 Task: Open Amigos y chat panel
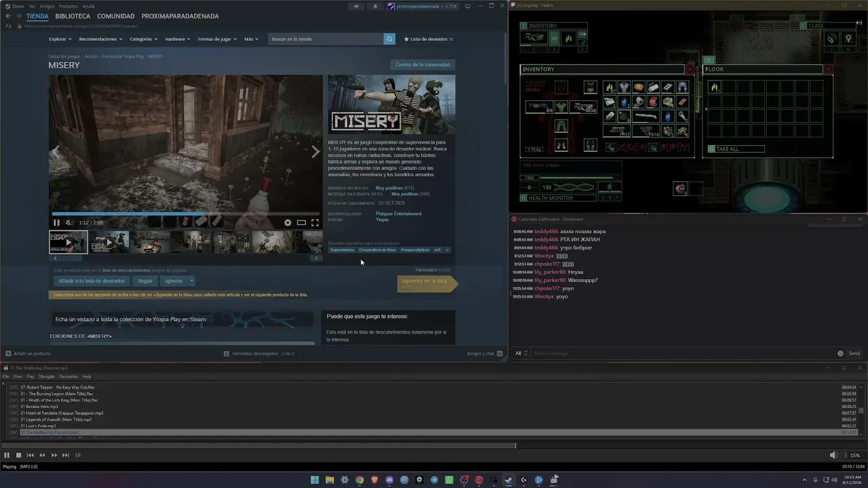tap(485, 353)
